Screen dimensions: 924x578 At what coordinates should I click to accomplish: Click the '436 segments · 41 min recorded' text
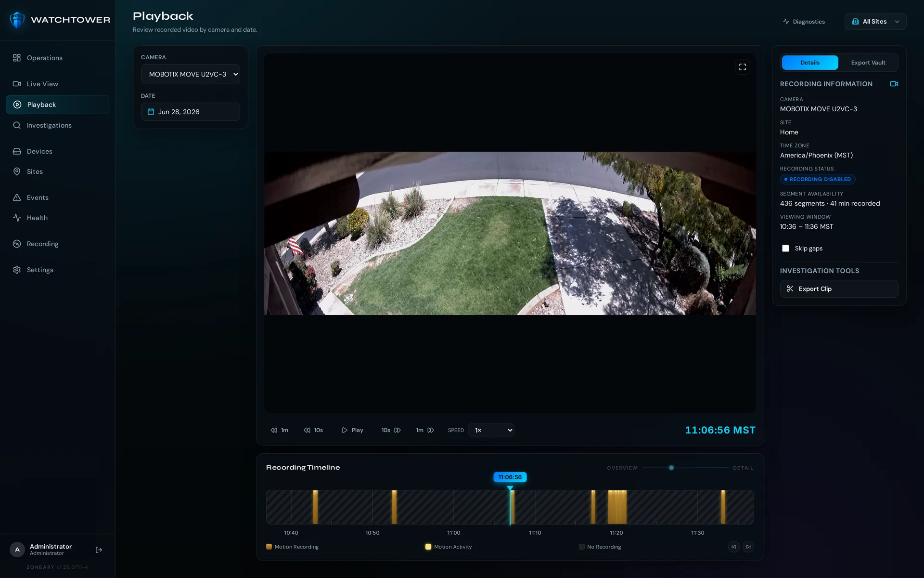(830, 203)
